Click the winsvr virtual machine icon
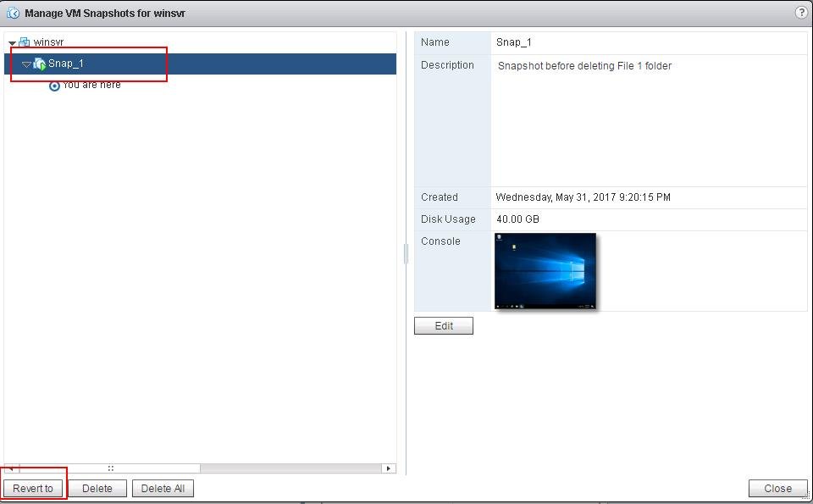This screenshot has height=504, width=813. click(24, 42)
